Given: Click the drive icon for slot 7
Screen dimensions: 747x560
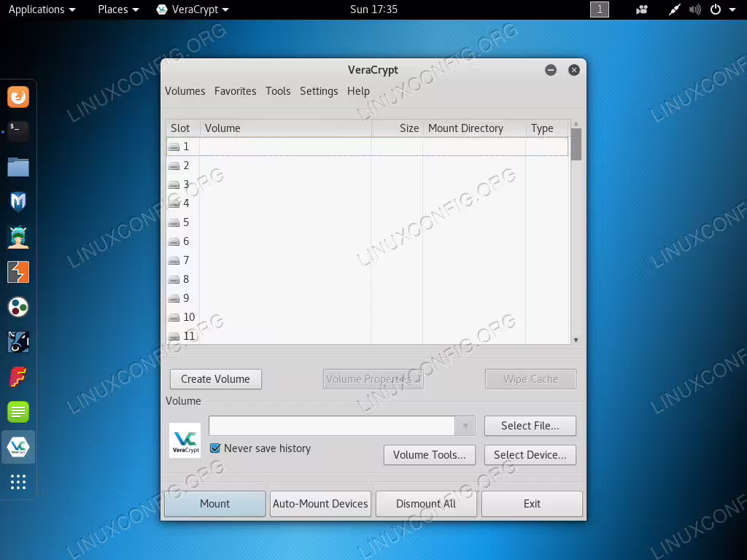Looking at the screenshot, I should 174,260.
